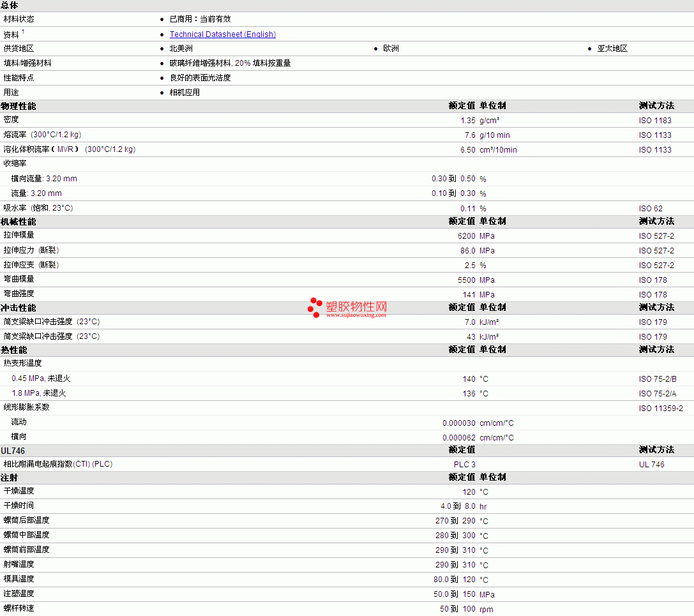Screen dimensions: 694x616
Task: Click the UL746 section header
Action: (x=13, y=451)
